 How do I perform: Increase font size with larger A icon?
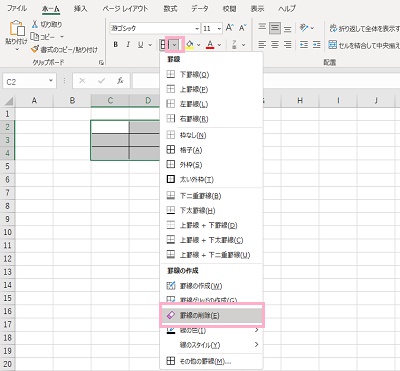(x=230, y=28)
